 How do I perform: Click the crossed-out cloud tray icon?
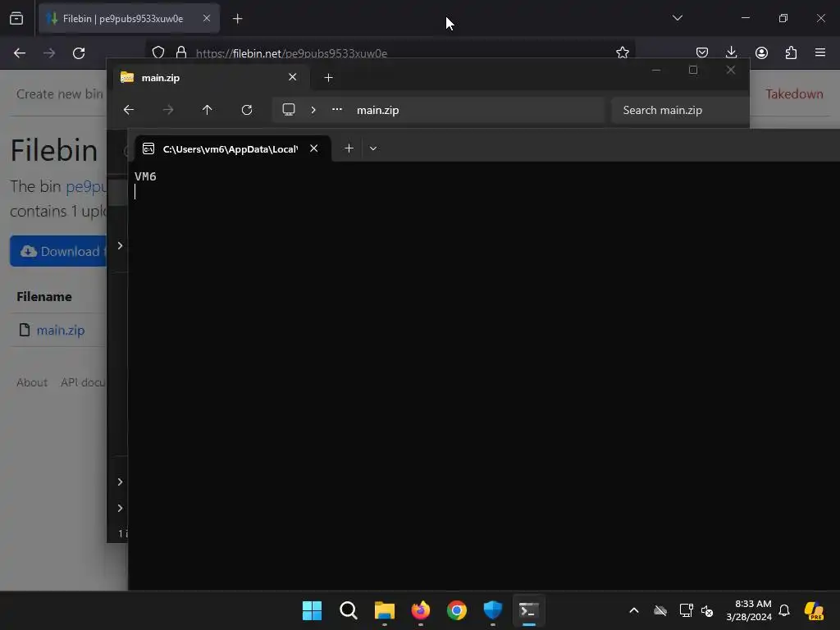(660, 610)
